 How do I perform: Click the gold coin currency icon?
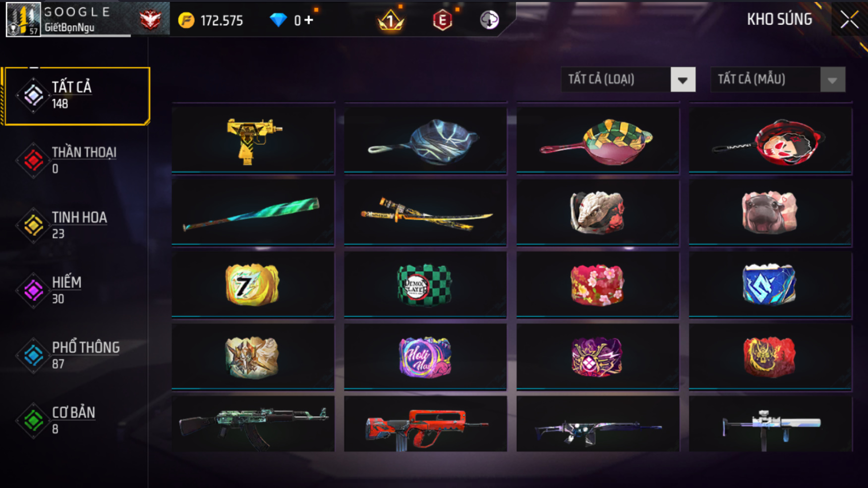(186, 20)
